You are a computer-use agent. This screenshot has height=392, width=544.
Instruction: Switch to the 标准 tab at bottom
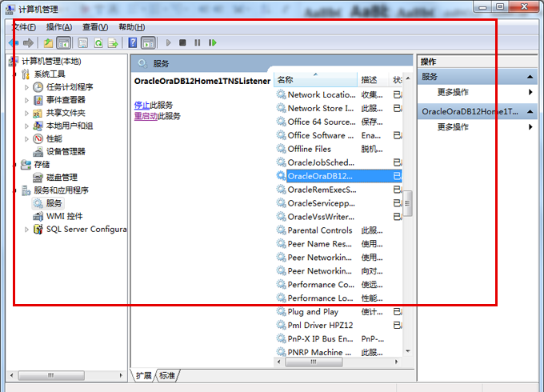coord(167,375)
